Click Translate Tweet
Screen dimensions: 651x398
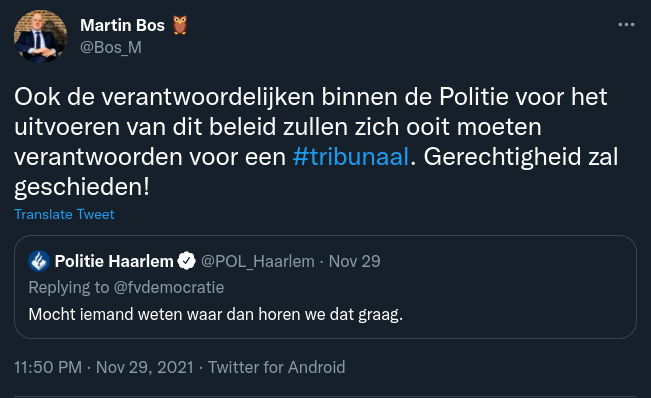[x=64, y=214]
